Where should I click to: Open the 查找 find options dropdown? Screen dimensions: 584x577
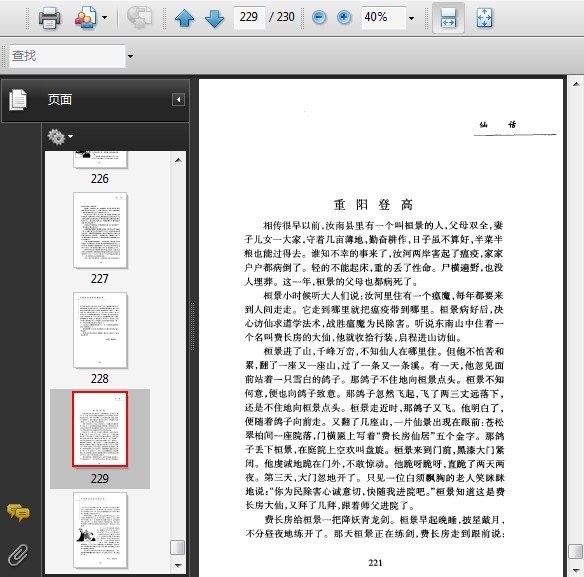130,56
